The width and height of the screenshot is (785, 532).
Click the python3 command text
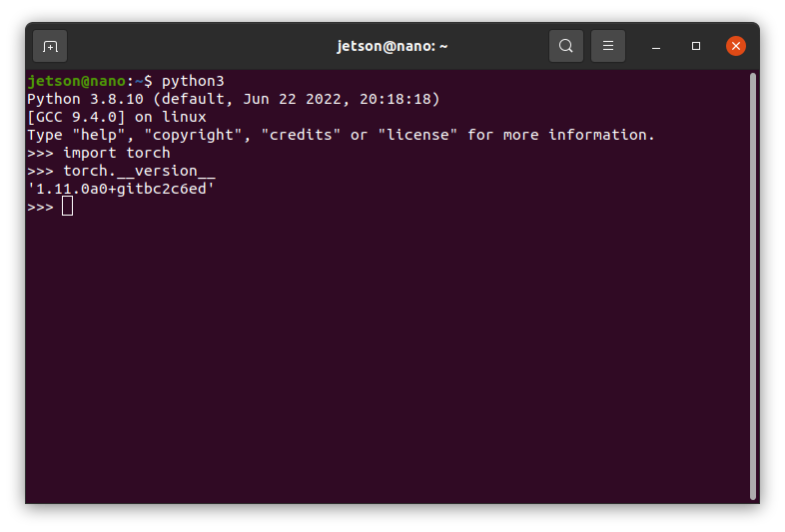(x=193, y=81)
